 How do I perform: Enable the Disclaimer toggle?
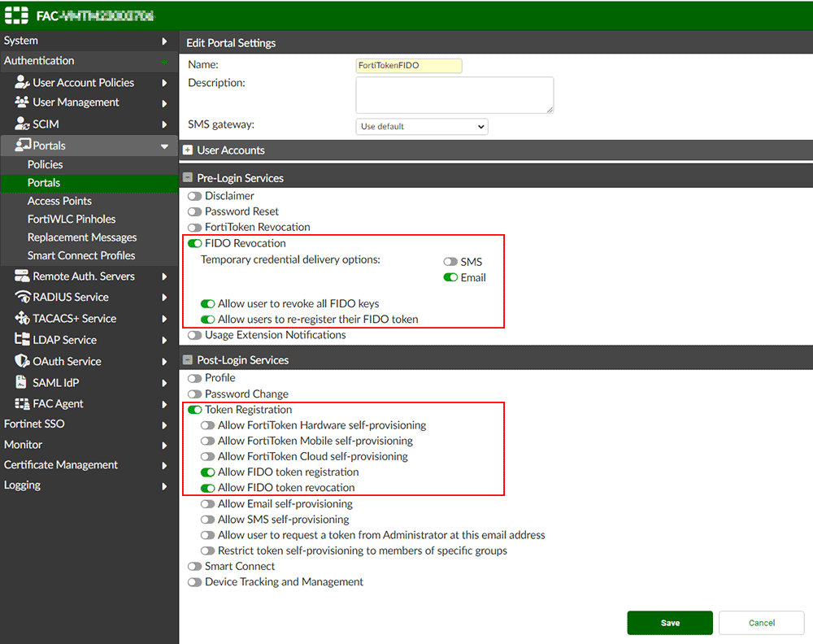pos(194,196)
